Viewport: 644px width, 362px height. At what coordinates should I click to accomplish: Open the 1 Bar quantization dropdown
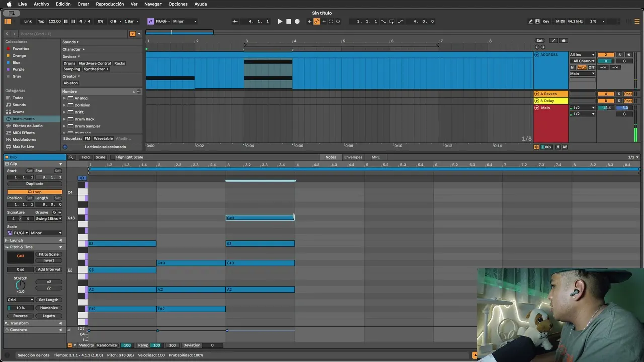click(x=132, y=21)
